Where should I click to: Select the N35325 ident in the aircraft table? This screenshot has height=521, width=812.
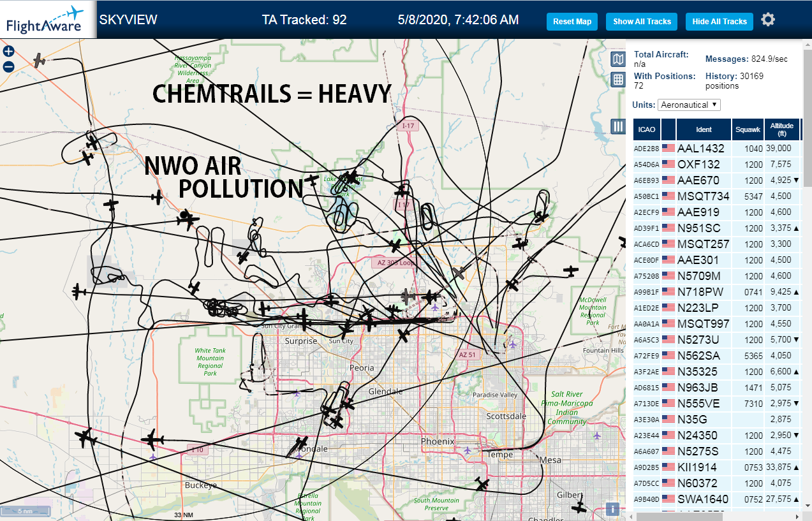(698, 371)
